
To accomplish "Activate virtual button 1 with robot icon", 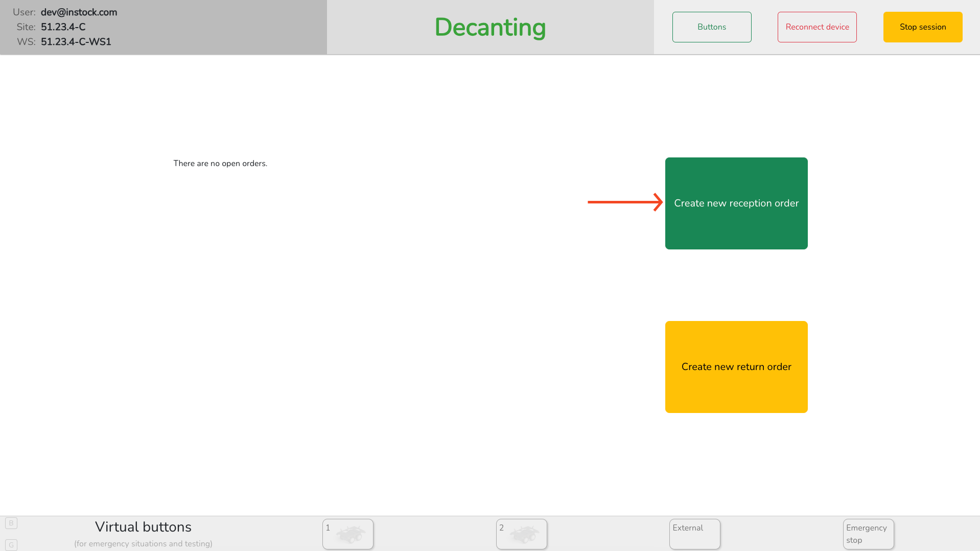I will coord(348,534).
